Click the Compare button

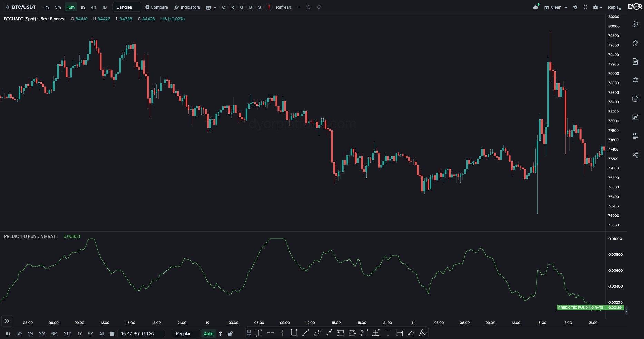click(157, 7)
